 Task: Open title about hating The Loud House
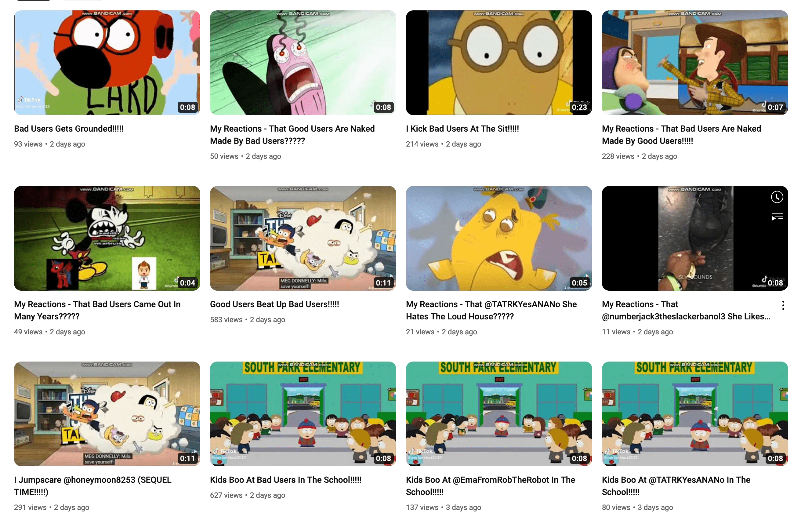click(491, 310)
